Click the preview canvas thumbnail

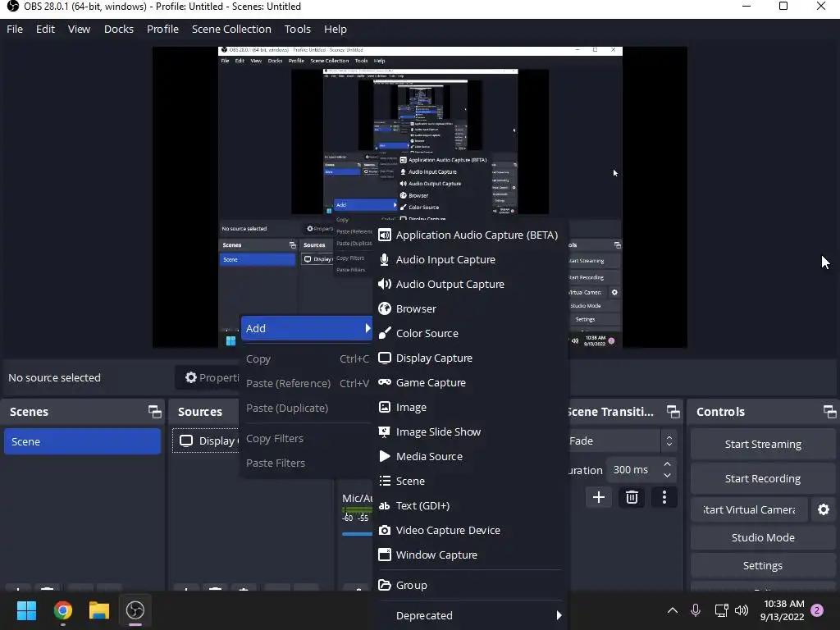[419, 197]
